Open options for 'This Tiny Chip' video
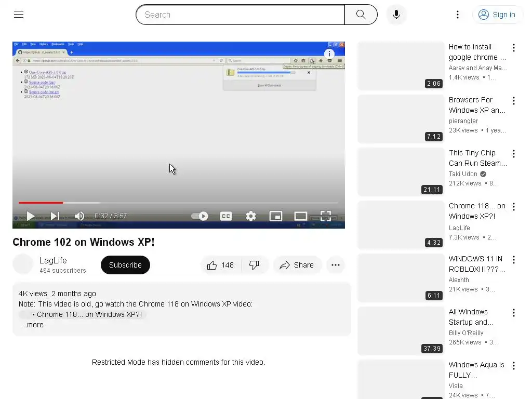 coord(514,154)
